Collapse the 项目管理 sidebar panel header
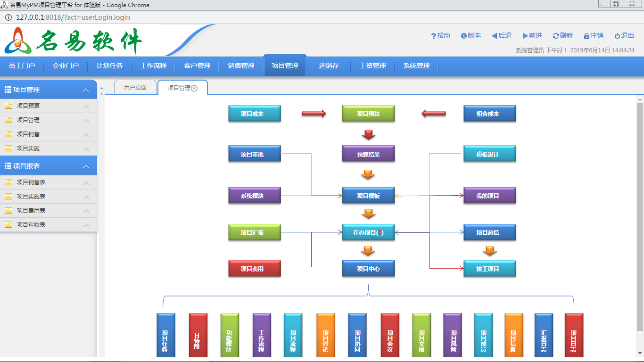 click(86, 90)
